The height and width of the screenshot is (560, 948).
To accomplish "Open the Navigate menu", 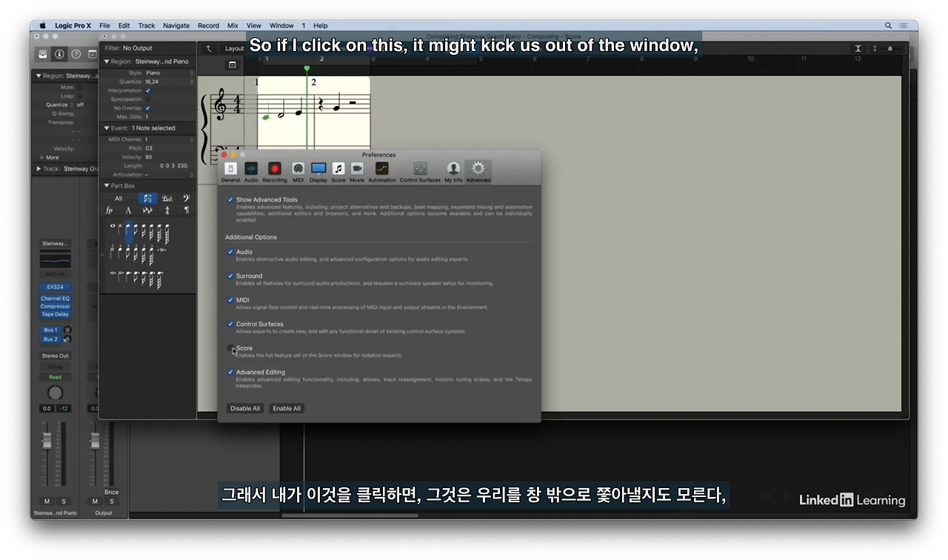I will 176,25.
